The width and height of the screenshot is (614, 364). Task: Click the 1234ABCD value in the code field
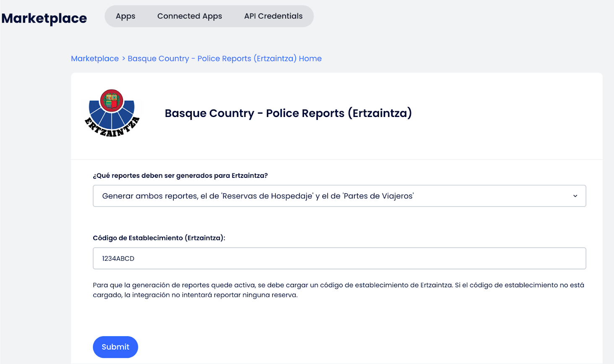coord(118,259)
